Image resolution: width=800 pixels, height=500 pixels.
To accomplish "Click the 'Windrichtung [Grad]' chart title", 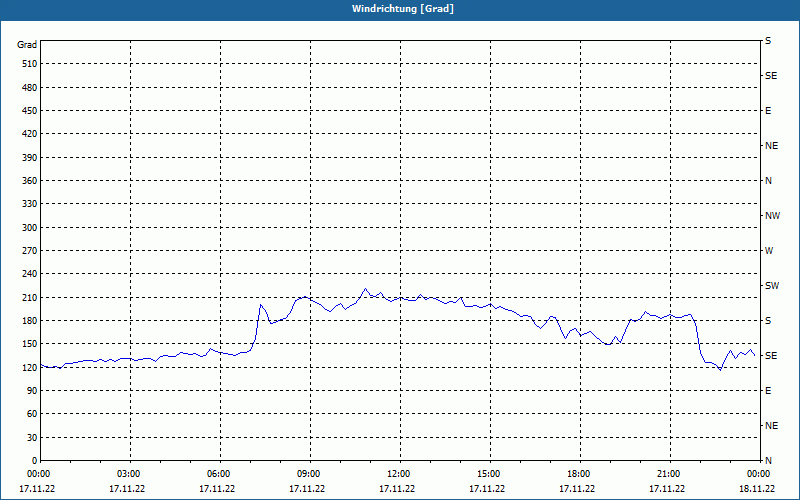I will tap(403, 9).
